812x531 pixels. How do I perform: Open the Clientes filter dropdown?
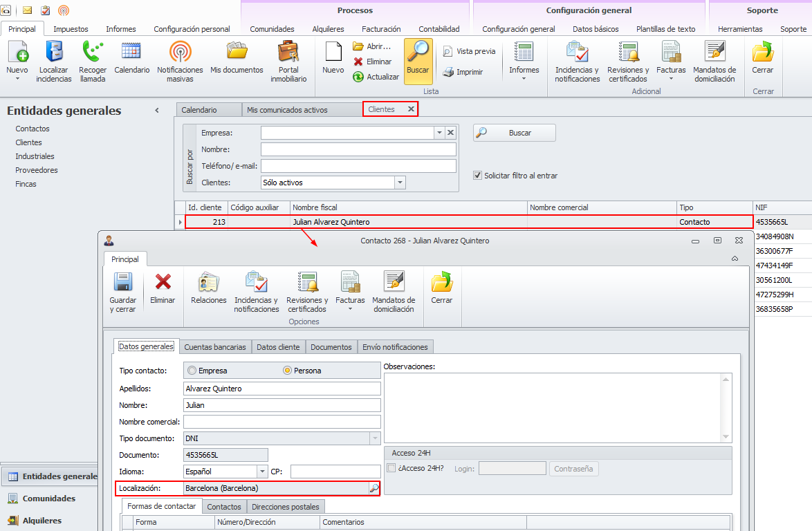[x=400, y=183]
